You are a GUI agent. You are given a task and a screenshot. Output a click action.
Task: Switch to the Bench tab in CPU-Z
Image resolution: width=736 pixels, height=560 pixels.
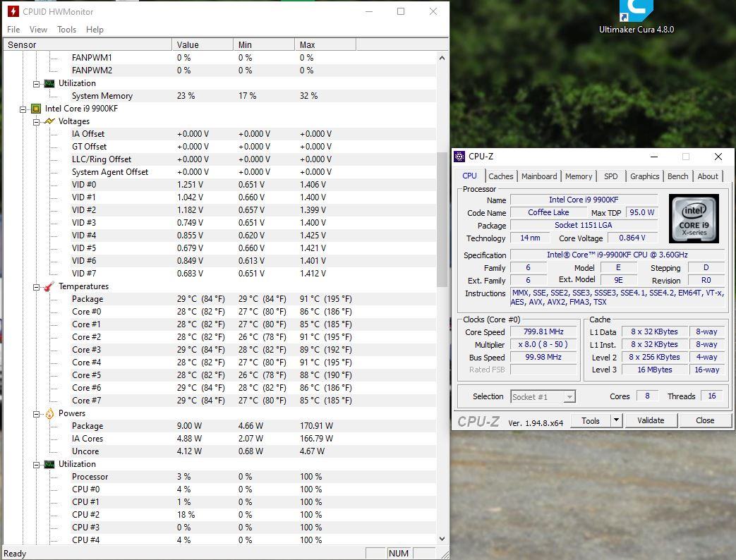tap(678, 176)
